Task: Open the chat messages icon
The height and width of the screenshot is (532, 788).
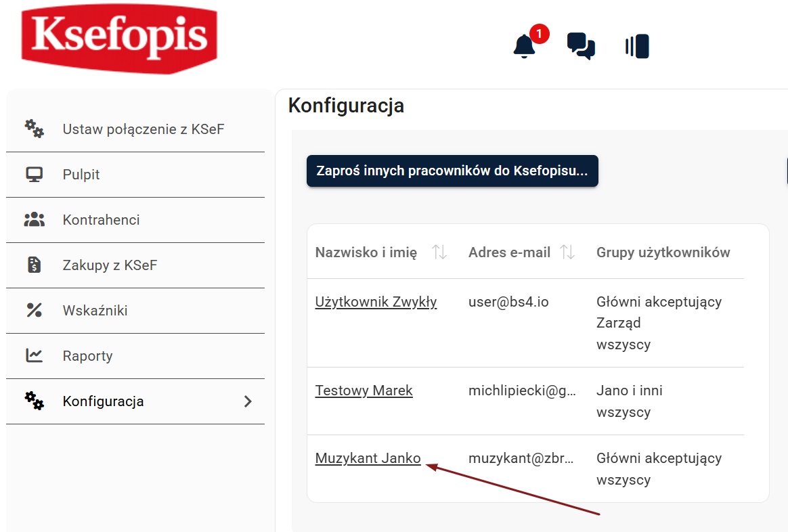Action: pyautogui.click(x=581, y=46)
